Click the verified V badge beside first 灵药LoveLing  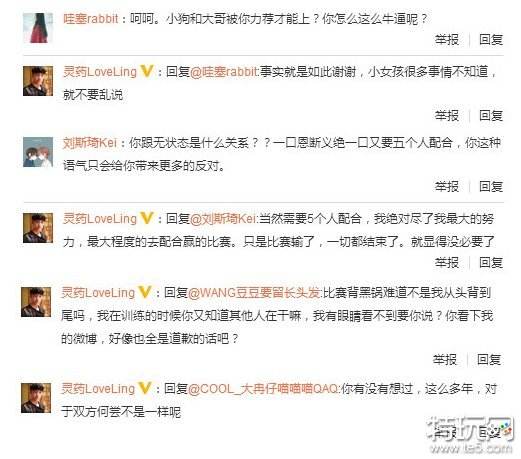point(147,71)
